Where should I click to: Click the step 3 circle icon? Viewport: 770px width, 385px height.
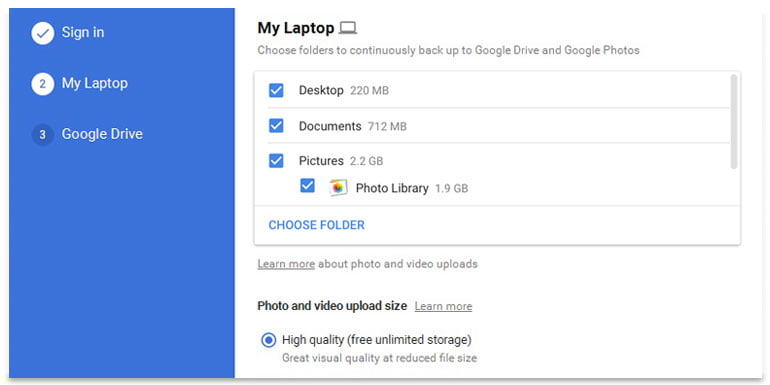coord(43,135)
